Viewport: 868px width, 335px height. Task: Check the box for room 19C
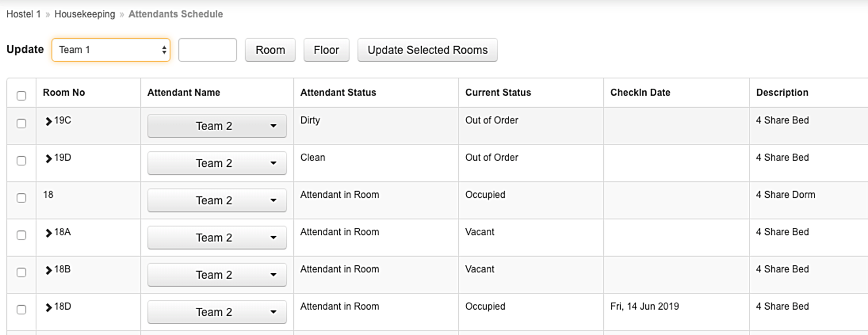coord(21,123)
